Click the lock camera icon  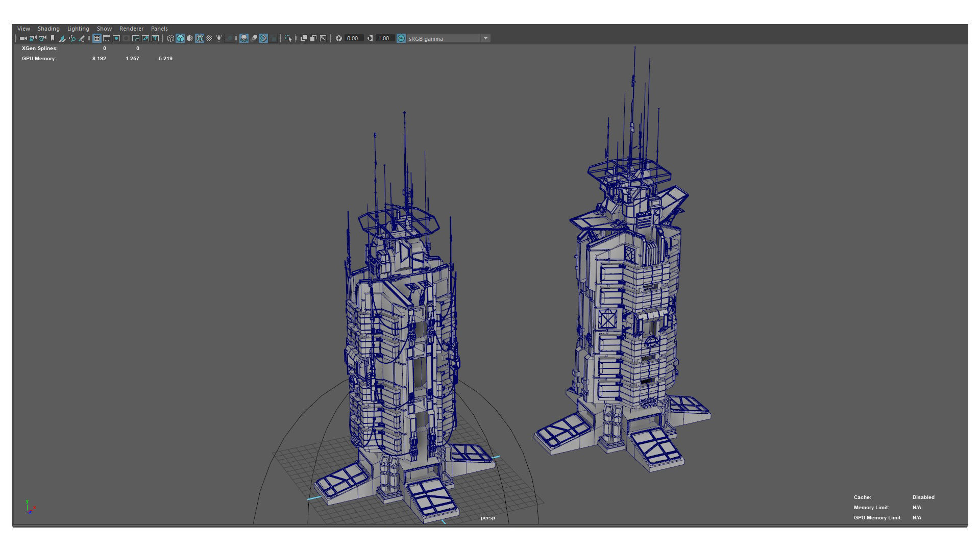coord(33,38)
